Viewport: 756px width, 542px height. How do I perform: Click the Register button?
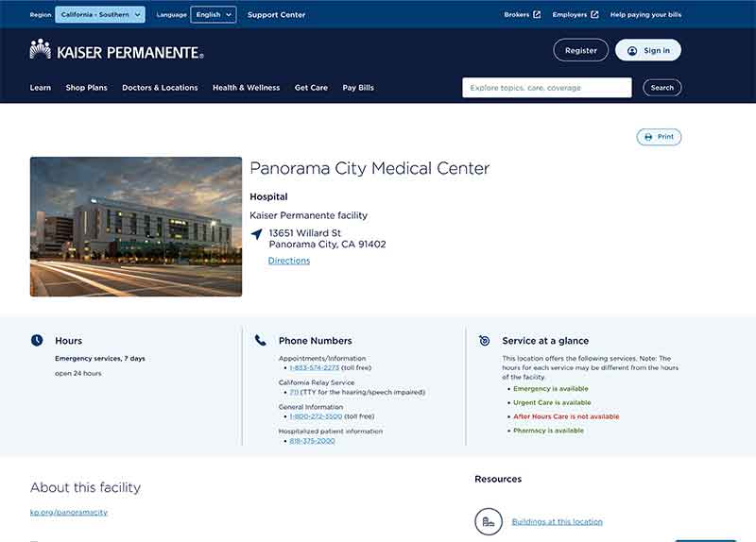580,50
